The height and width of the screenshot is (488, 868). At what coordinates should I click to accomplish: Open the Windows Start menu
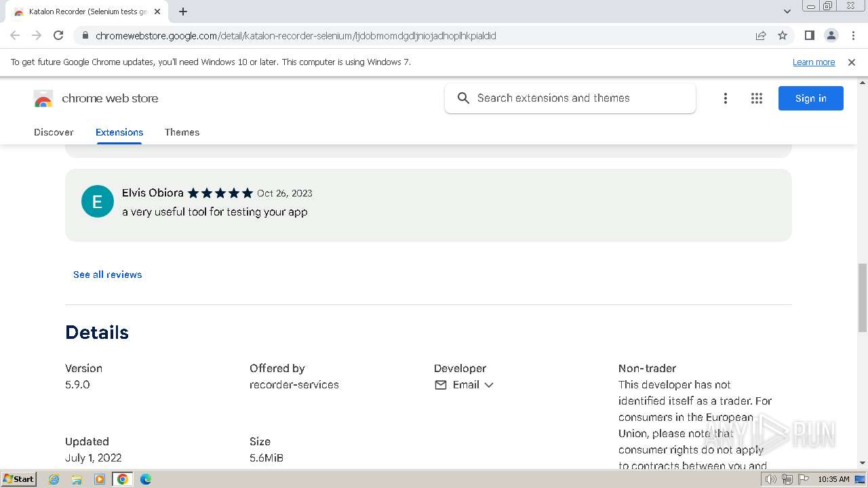click(18, 479)
